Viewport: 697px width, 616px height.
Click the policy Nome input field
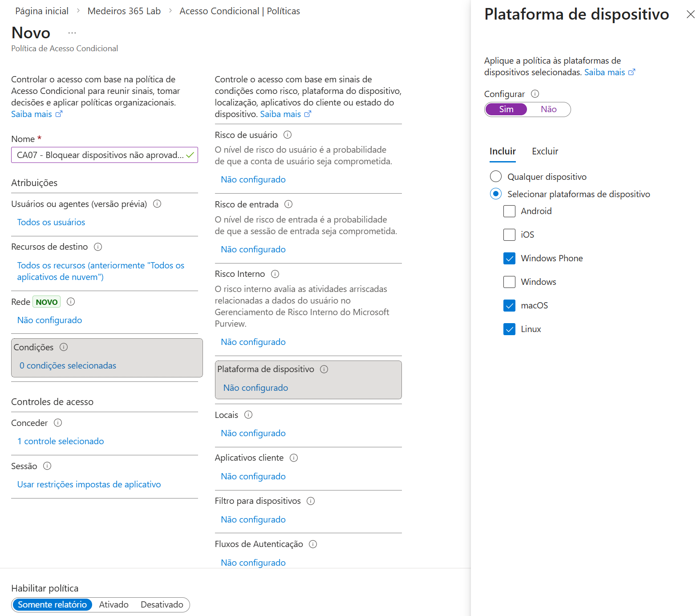100,155
